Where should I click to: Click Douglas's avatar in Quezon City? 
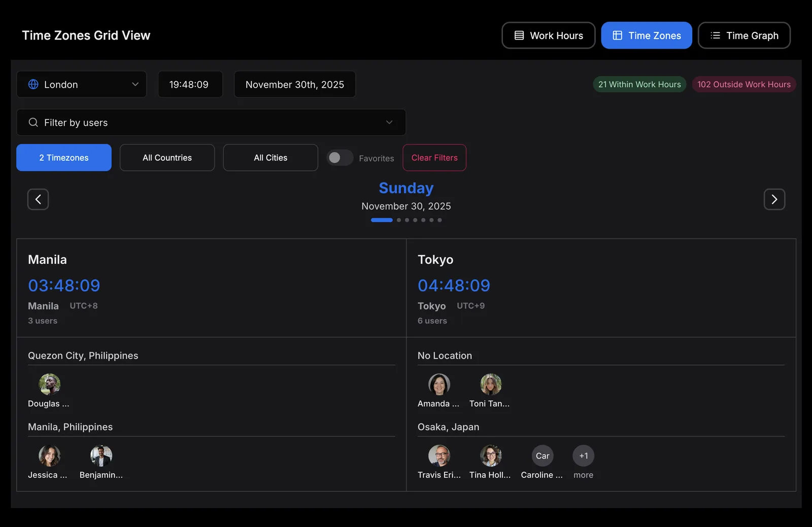[x=50, y=384]
